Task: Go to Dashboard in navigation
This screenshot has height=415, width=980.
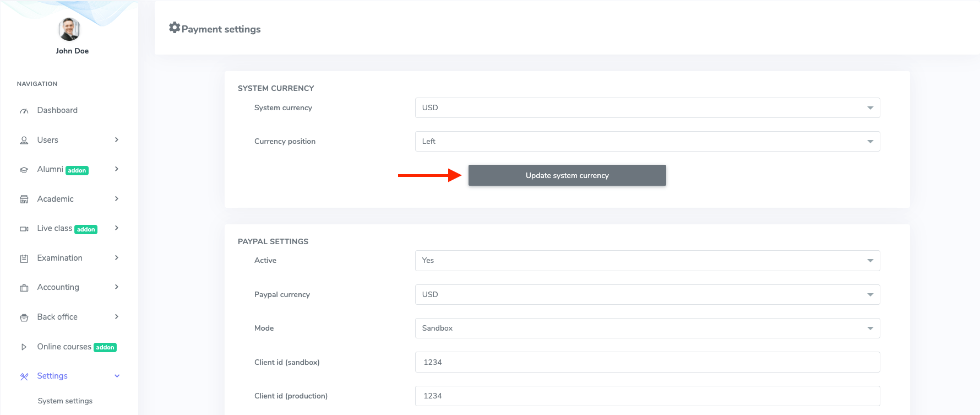Action: pyautogui.click(x=57, y=110)
